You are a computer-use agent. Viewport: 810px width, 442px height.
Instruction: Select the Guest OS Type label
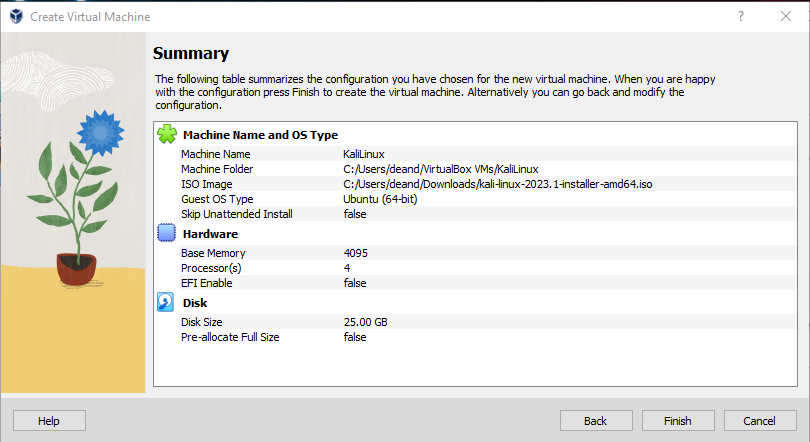click(217, 199)
